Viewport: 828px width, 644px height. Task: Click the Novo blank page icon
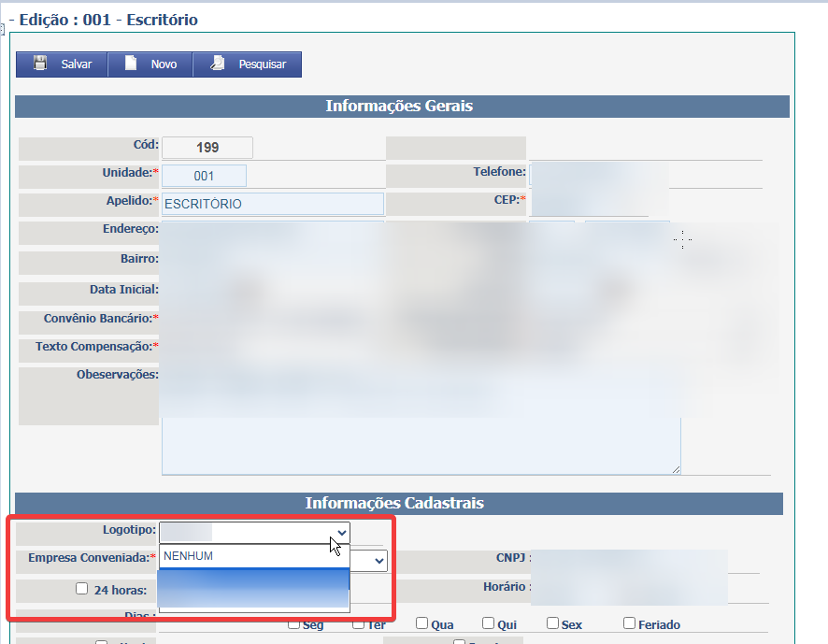click(x=131, y=64)
